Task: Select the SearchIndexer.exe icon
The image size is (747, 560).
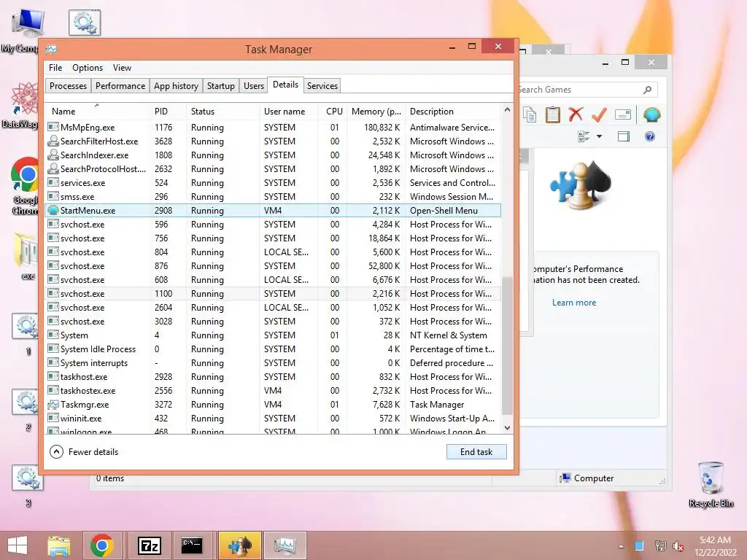Action: [x=53, y=155]
